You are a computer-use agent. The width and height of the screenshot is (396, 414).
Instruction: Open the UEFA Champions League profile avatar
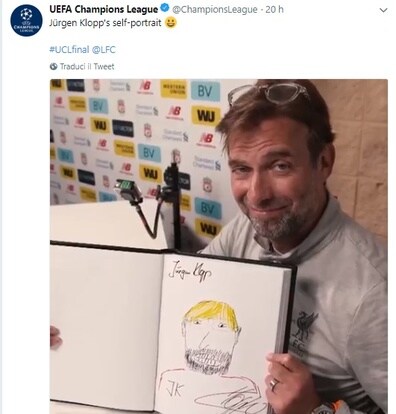click(x=26, y=20)
